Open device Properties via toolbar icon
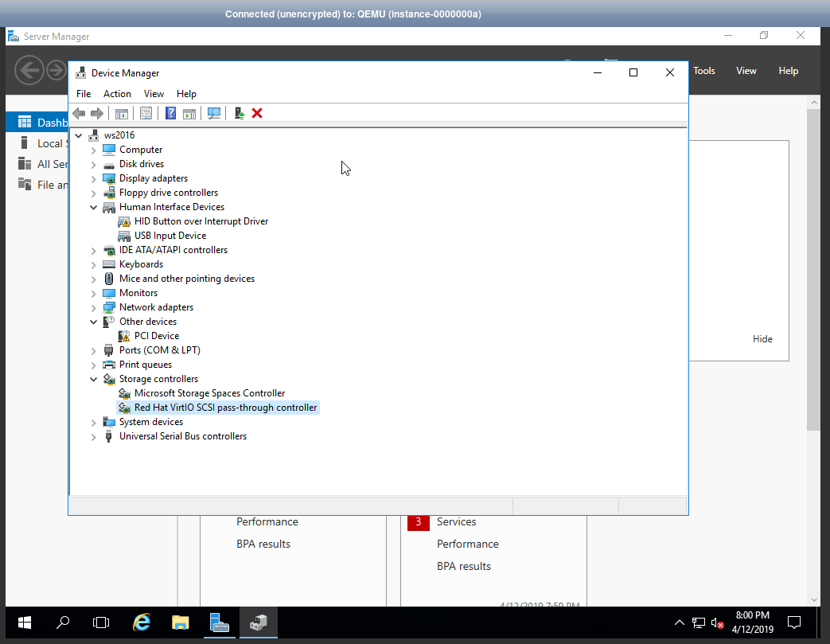The height and width of the screenshot is (644, 830). 146,113
